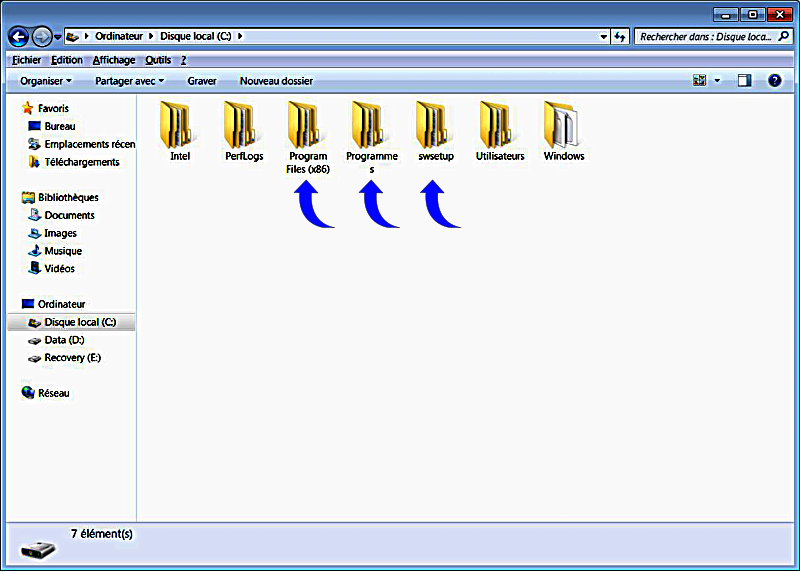Click the Musique note icon
The width and height of the screenshot is (800, 572).
point(34,251)
